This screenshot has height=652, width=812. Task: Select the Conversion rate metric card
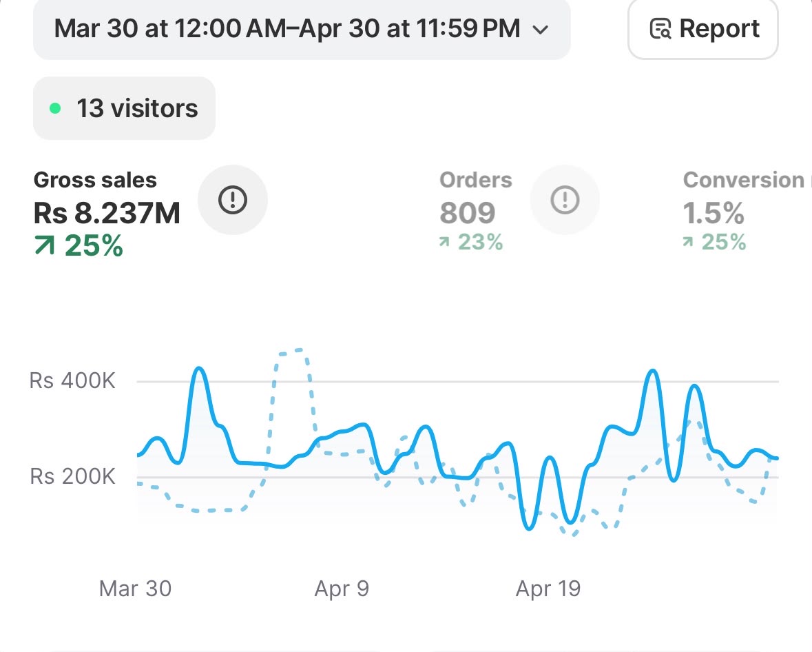746,210
